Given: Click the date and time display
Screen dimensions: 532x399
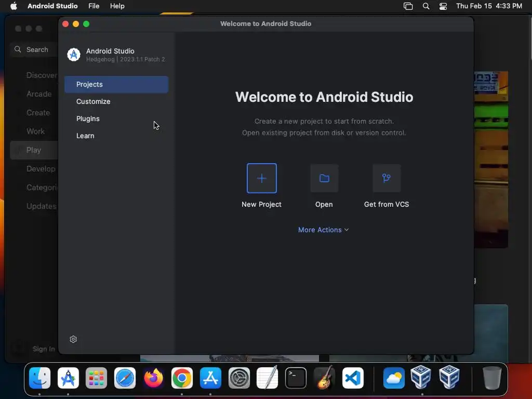Looking at the screenshot, I should tap(489, 6).
